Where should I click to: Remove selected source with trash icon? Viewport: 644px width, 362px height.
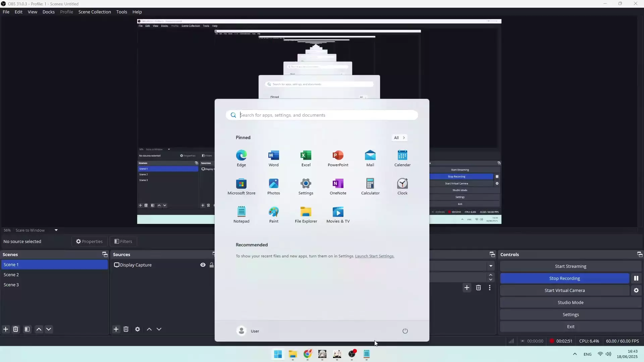[x=126, y=329]
